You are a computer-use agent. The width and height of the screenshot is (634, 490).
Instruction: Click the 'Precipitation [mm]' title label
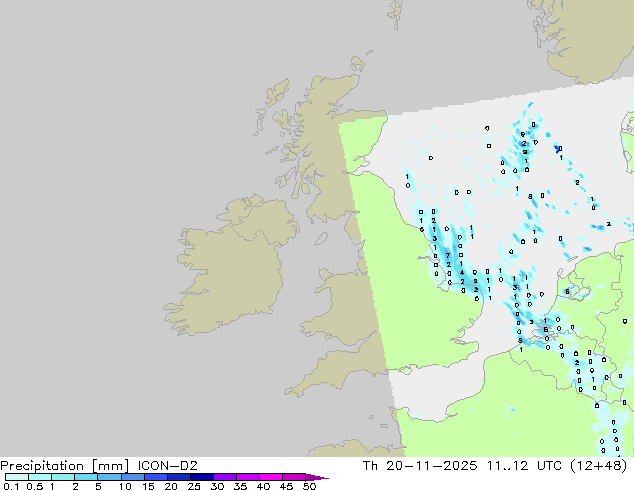click(x=64, y=464)
